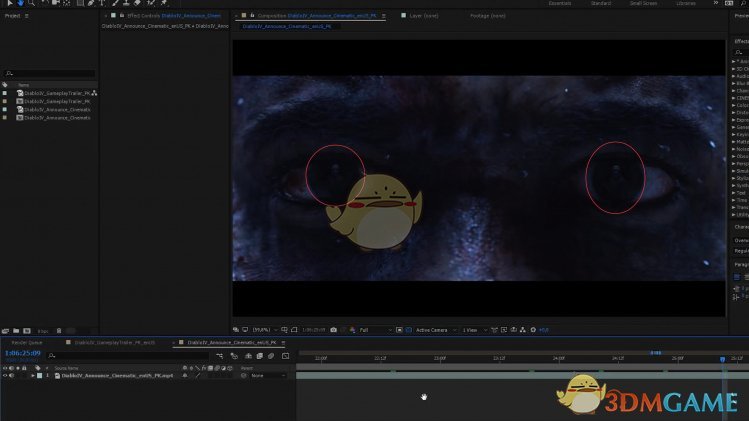Open Composition Flowchart in viewer footer
This screenshot has width=749, height=421.
click(523, 330)
